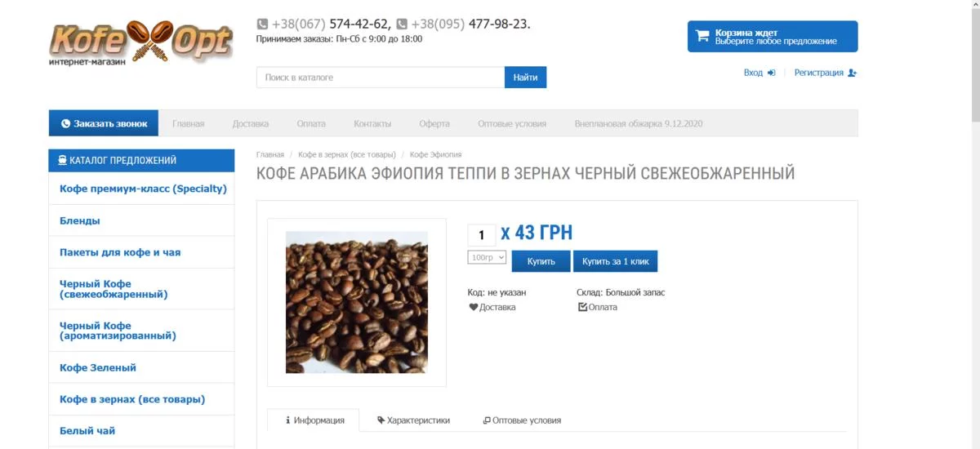Click Купить за 1 клик button
980x449 pixels.
point(616,261)
